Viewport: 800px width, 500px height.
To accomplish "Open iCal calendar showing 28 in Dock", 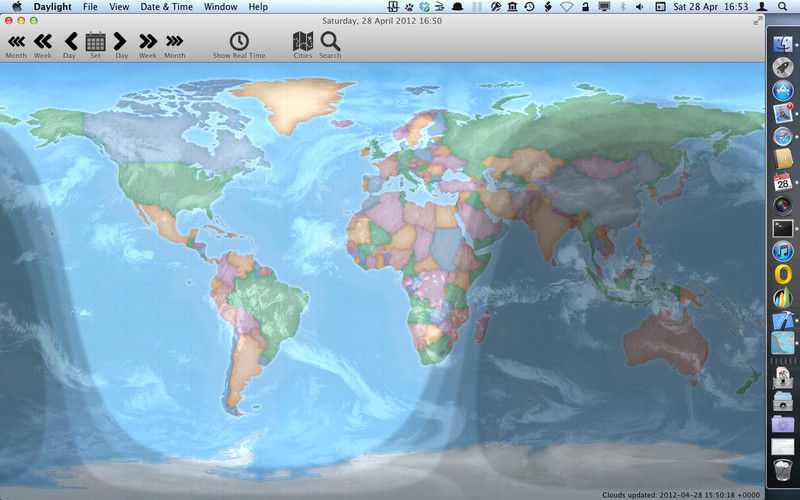I will pos(783,182).
